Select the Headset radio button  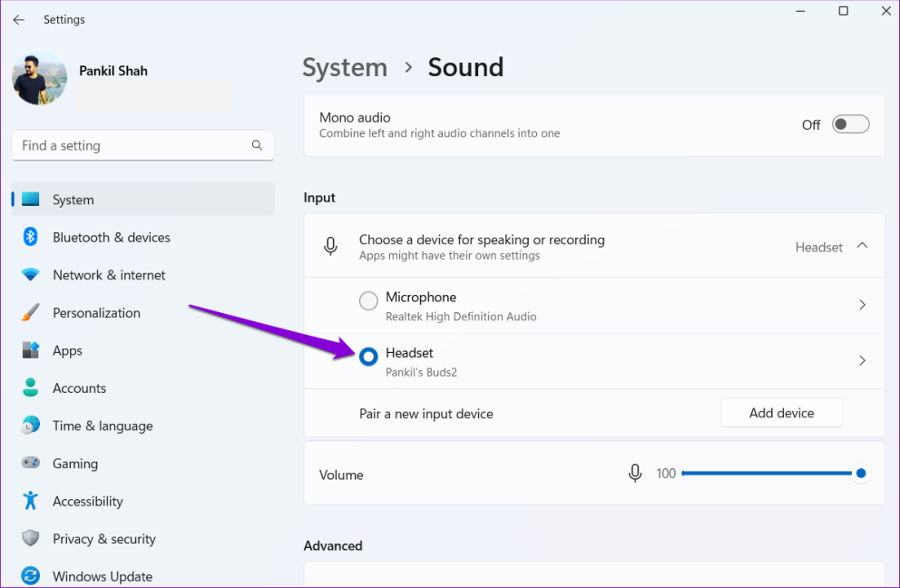click(368, 357)
